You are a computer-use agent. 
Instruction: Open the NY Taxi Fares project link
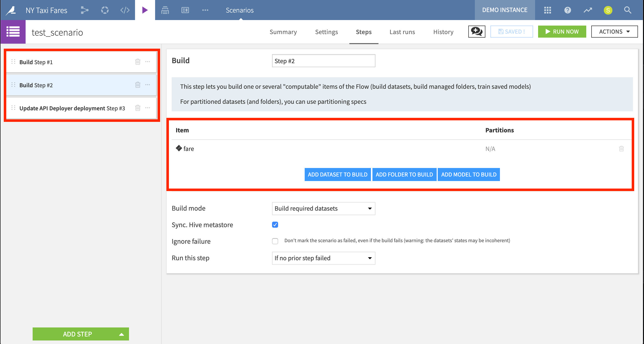point(46,10)
